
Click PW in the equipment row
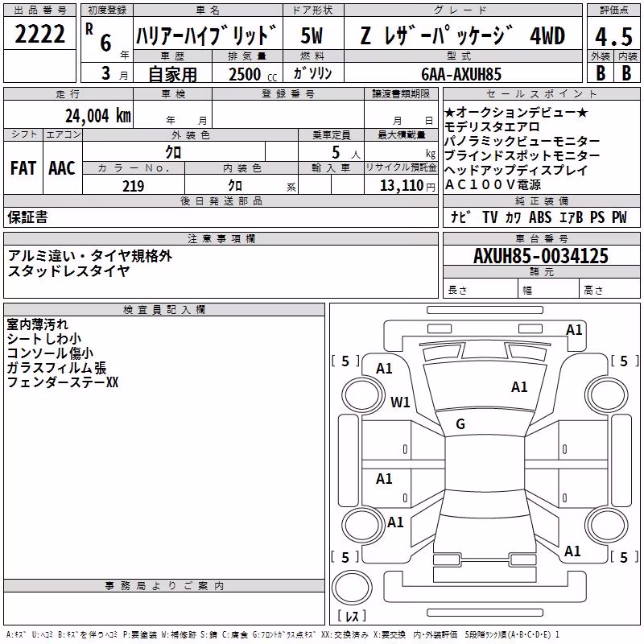click(619, 217)
